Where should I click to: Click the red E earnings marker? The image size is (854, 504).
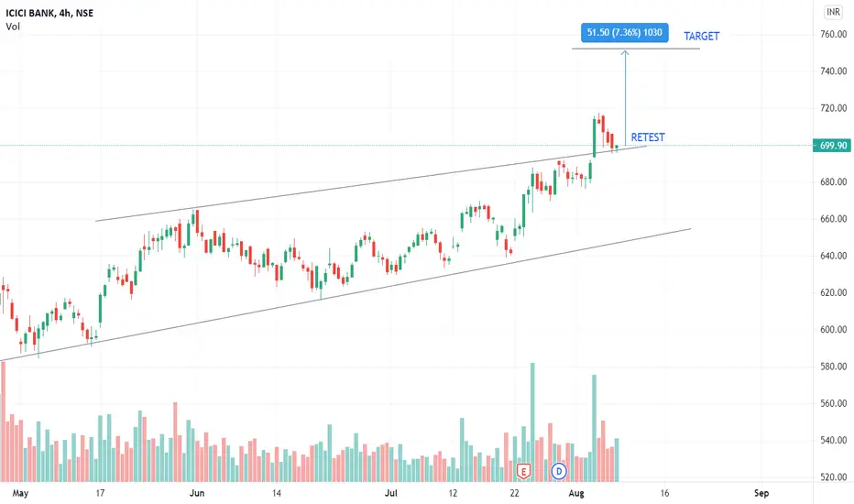[x=523, y=471]
